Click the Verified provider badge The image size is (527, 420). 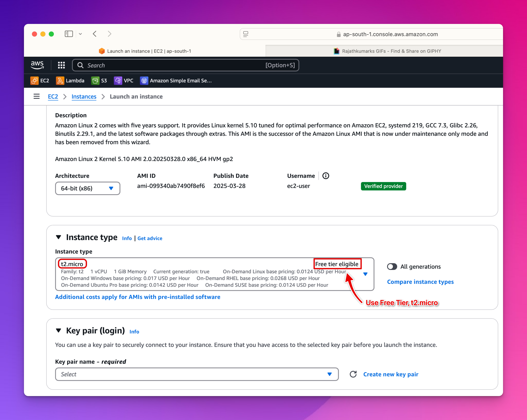pyautogui.click(x=383, y=186)
